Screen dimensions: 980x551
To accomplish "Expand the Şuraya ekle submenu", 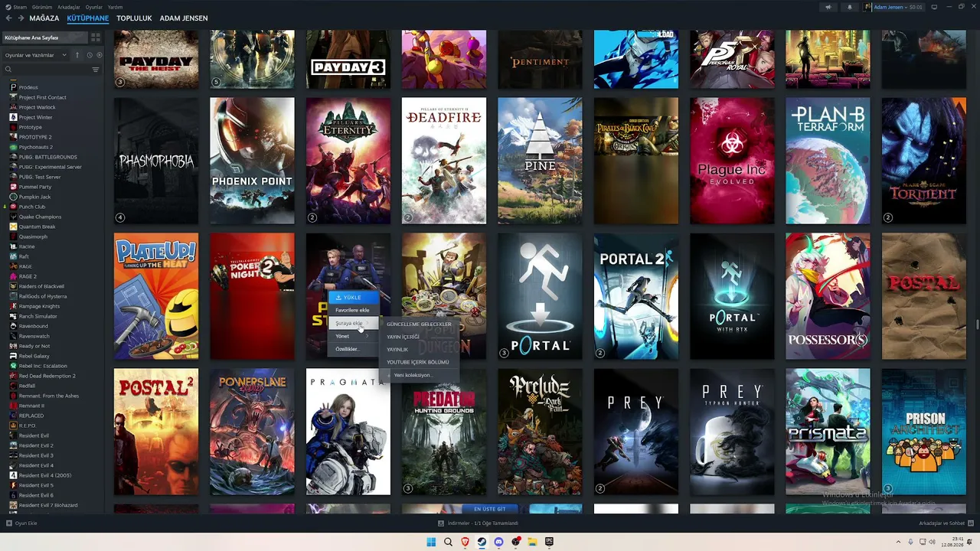I will pyautogui.click(x=353, y=323).
